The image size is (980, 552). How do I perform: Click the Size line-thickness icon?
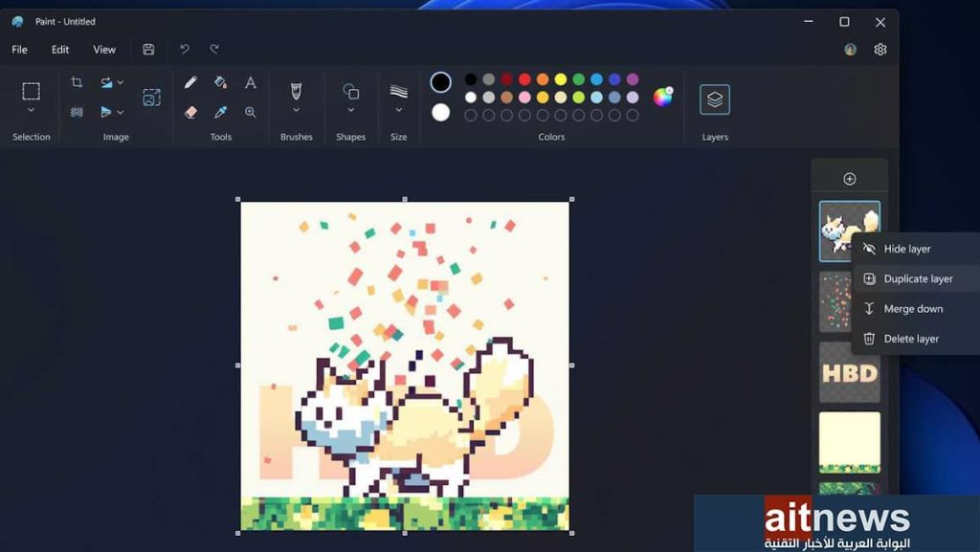coord(399,91)
